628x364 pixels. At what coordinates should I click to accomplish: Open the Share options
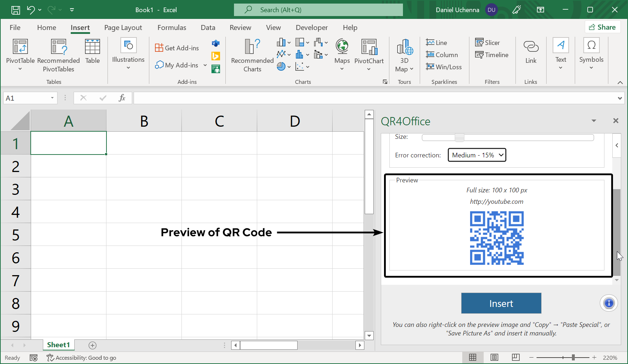(x=603, y=27)
